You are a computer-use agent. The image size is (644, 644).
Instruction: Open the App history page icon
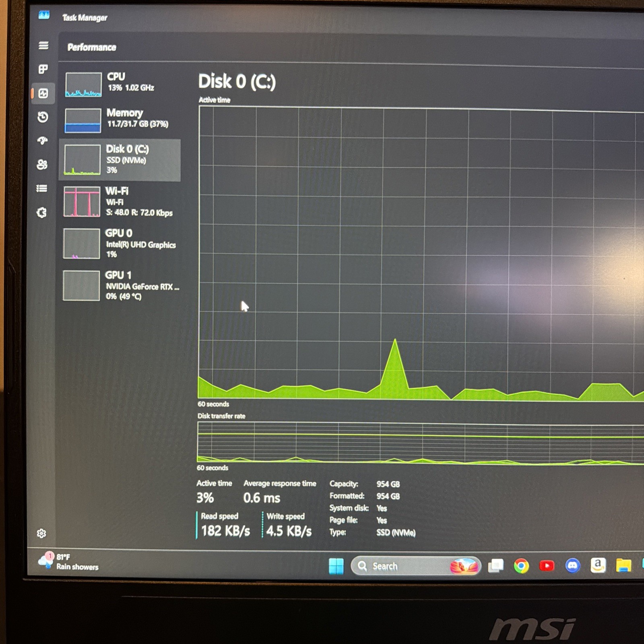[43, 117]
